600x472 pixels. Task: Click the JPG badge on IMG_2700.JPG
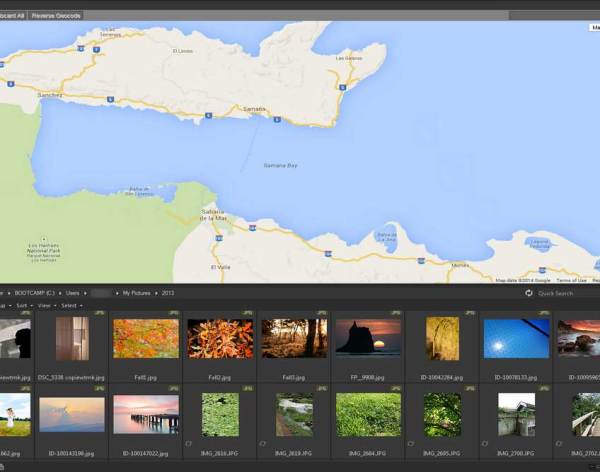tap(545, 389)
